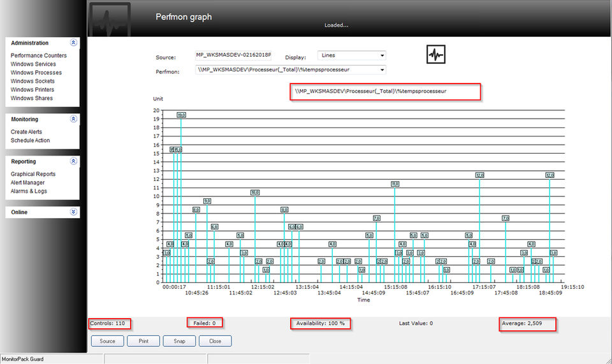Screen dimensions: 612x364
Task: Click the chart title counter path text
Action: (x=370, y=91)
